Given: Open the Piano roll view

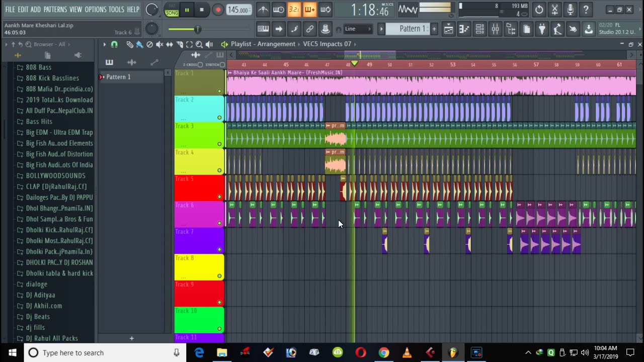Looking at the screenshot, I should point(464,29).
